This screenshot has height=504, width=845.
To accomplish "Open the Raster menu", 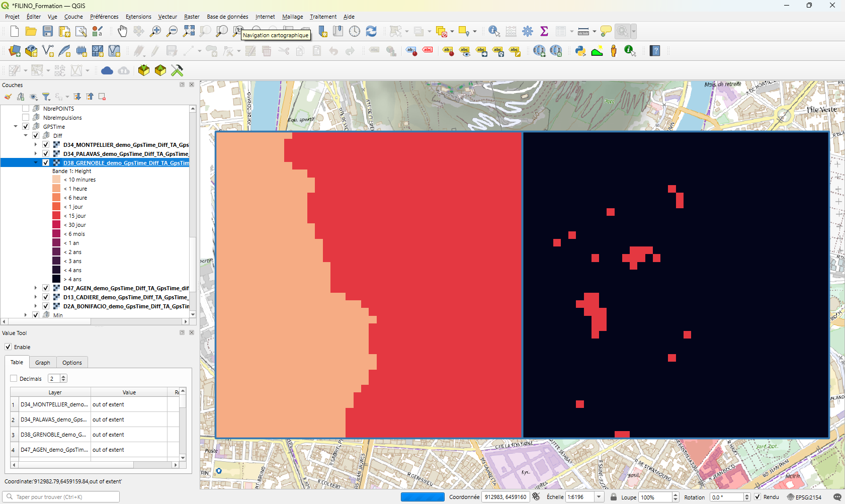I will pos(192,17).
